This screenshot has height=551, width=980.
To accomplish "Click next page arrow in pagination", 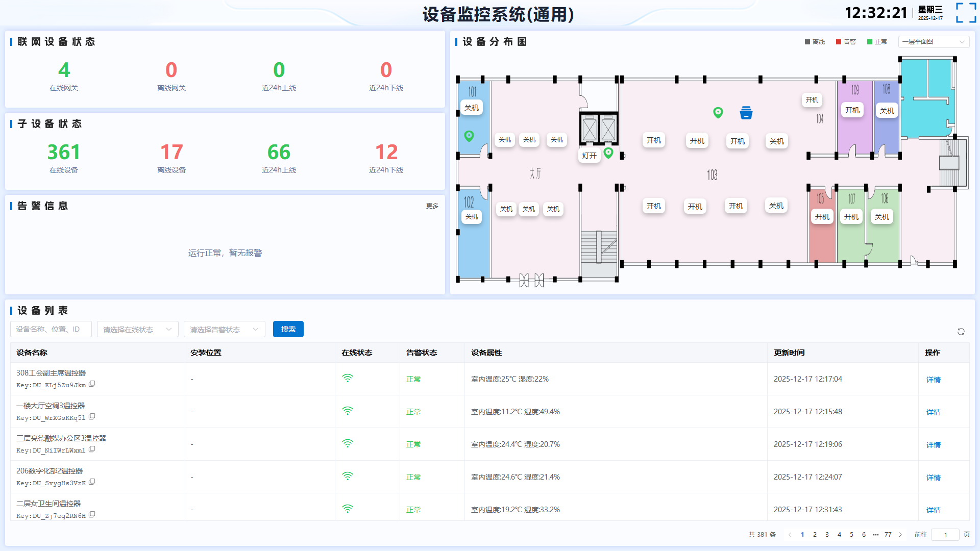I will tap(900, 535).
